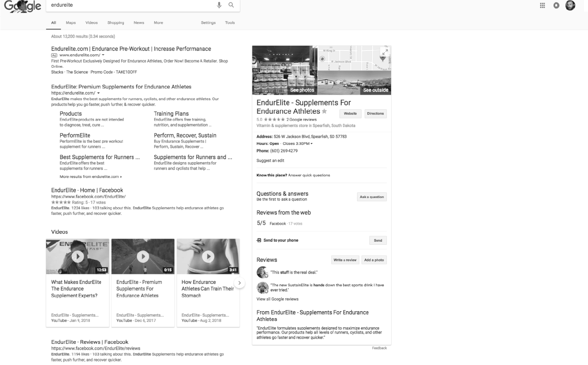The image size is (588, 365).
Task: Open the account profile avatar
Action: tap(571, 5)
